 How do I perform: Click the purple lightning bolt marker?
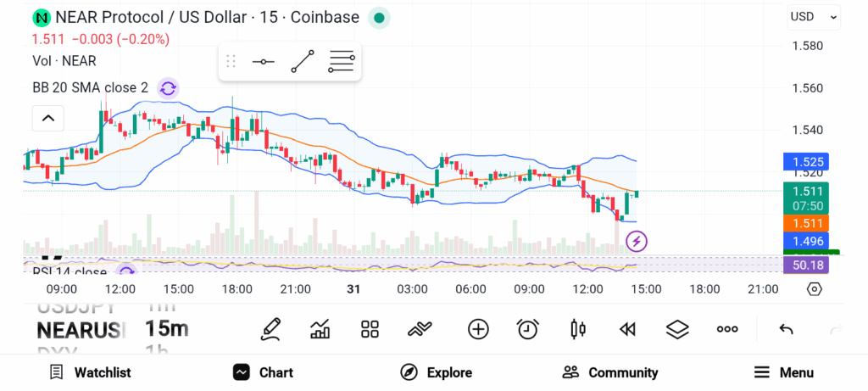637,242
